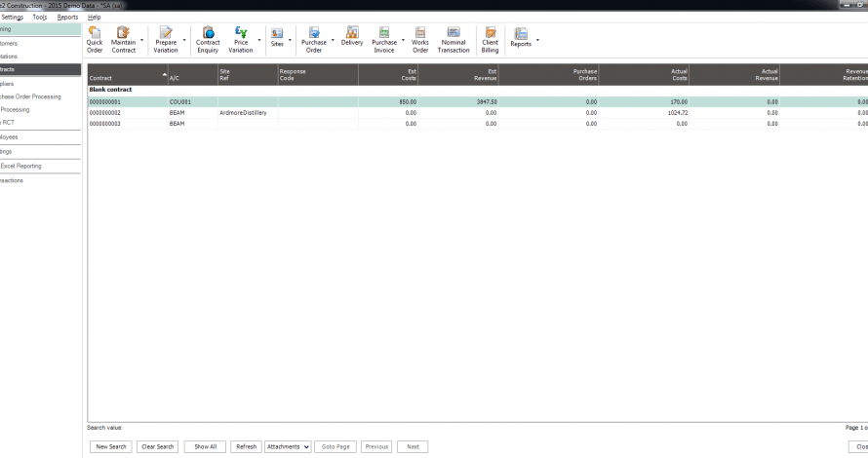
Task: Expand the Maintain Contract dropdown arrow
Action: 142,40
